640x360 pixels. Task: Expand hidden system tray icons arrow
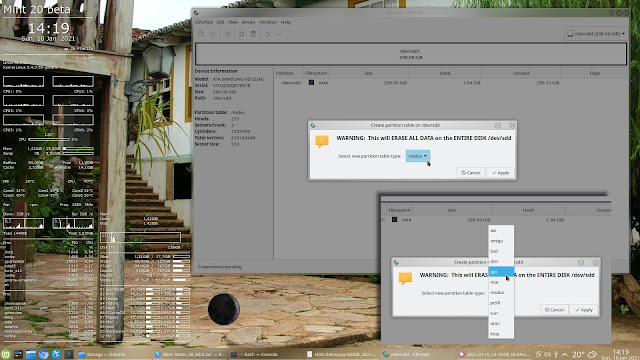[564, 354]
